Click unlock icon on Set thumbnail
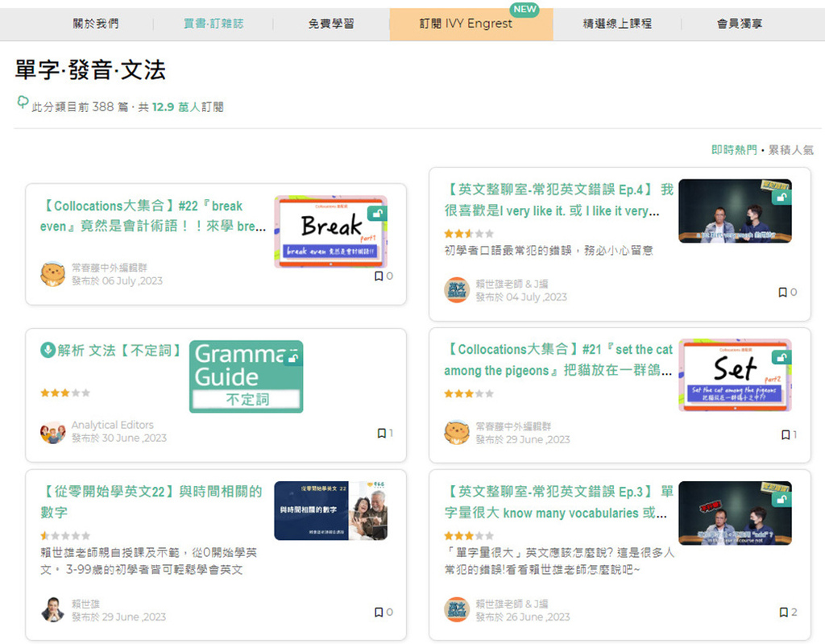The width and height of the screenshot is (825, 644). [x=781, y=358]
